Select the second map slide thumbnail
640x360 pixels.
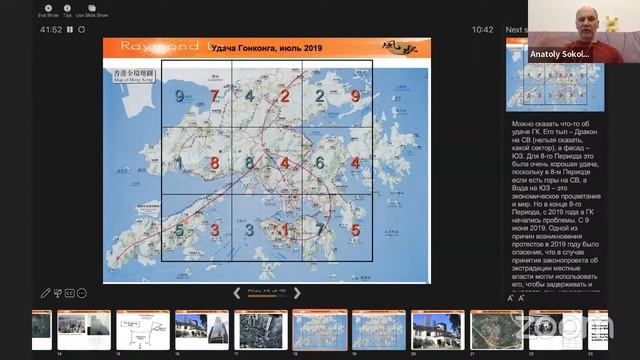point(379,330)
